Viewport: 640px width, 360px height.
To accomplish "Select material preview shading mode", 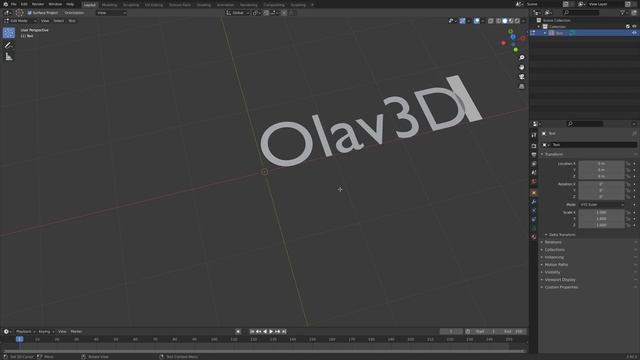I will [x=511, y=21].
